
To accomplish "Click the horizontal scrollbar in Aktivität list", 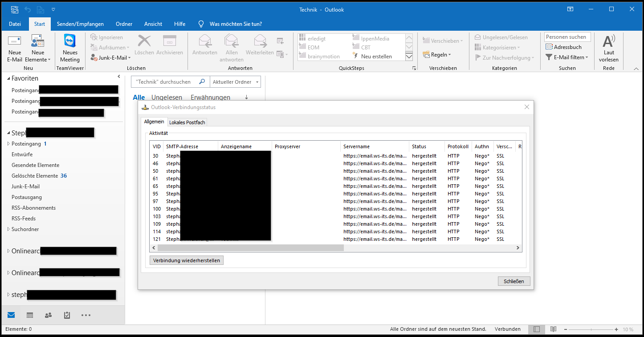I will [x=252, y=248].
